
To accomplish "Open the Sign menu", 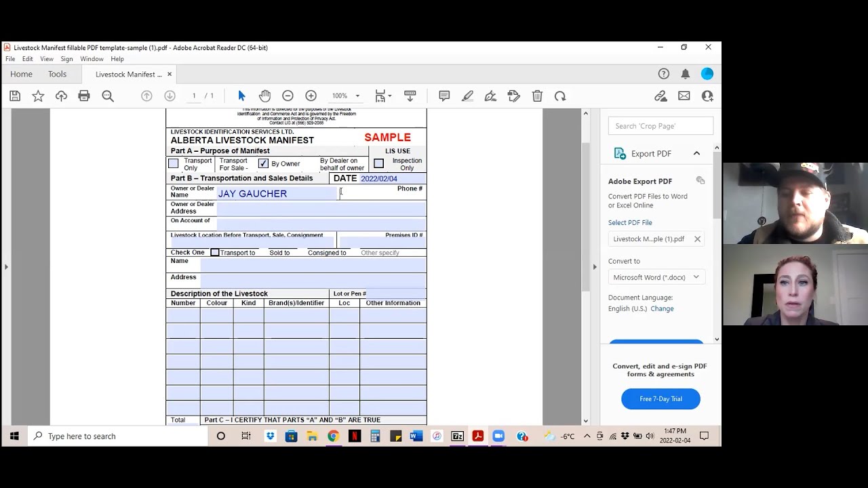I will pos(66,59).
